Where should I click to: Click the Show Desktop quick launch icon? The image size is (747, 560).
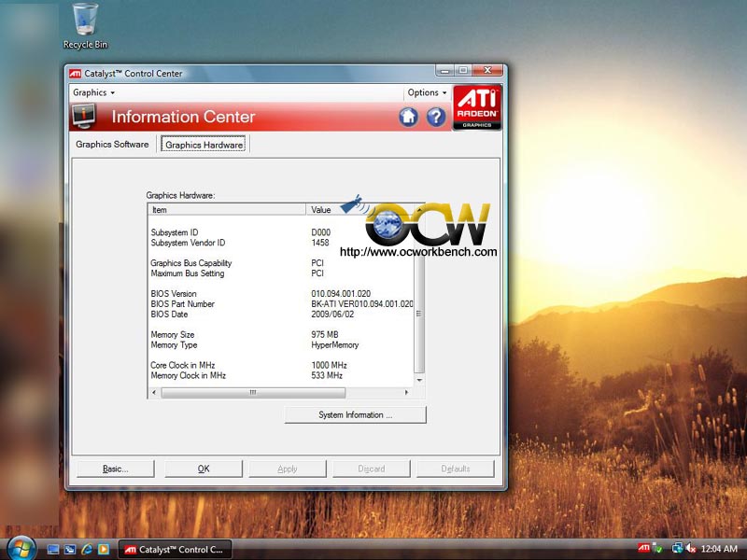[x=53, y=550]
